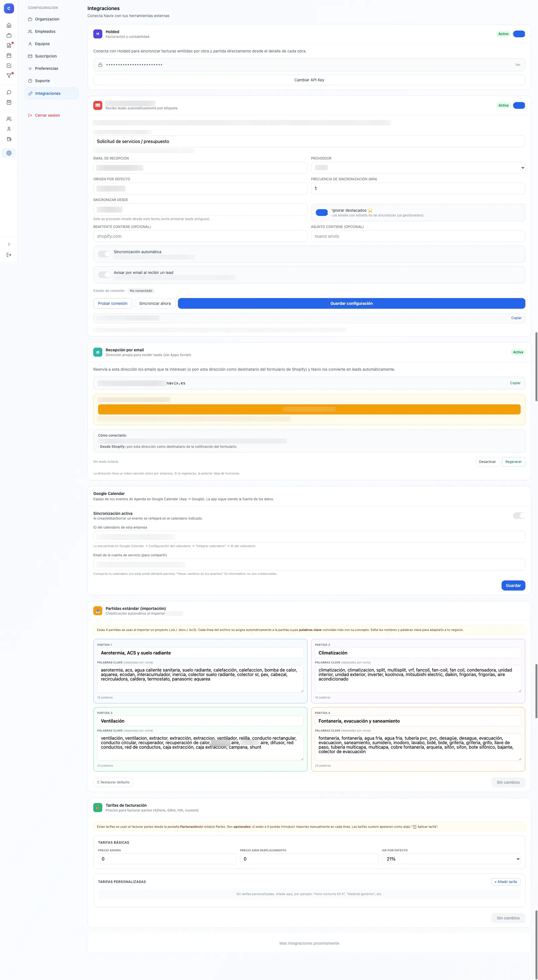Open the document icon with red badge

click(9, 46)
